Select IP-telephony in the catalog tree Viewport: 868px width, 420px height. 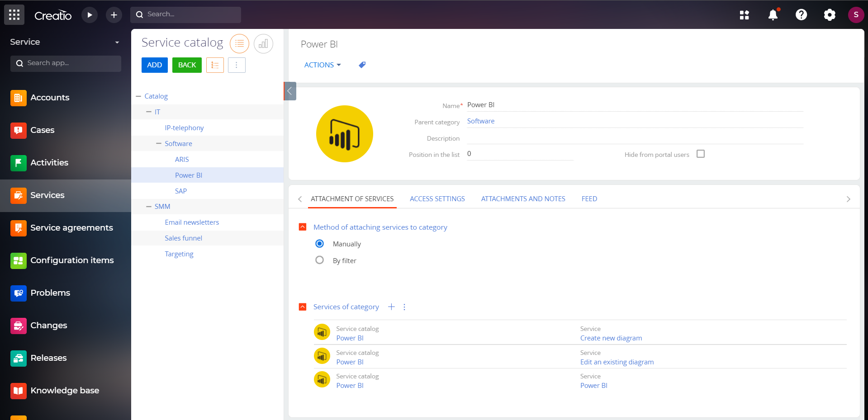point(184,128)
